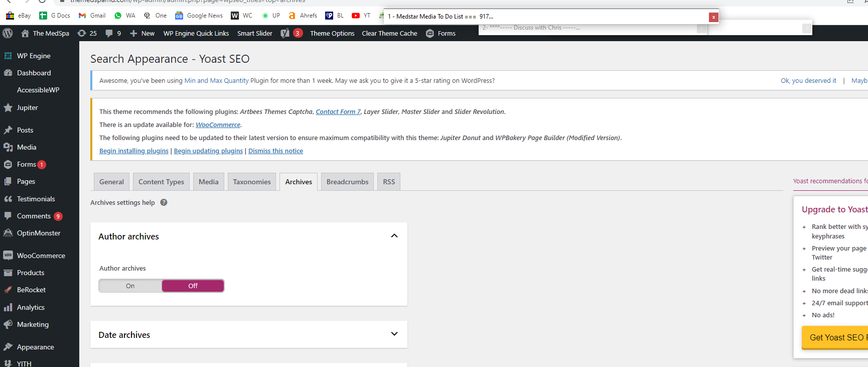Viewport: 868px width, 367px height.
Task: Open the Content Types tab
Action: 161,182
